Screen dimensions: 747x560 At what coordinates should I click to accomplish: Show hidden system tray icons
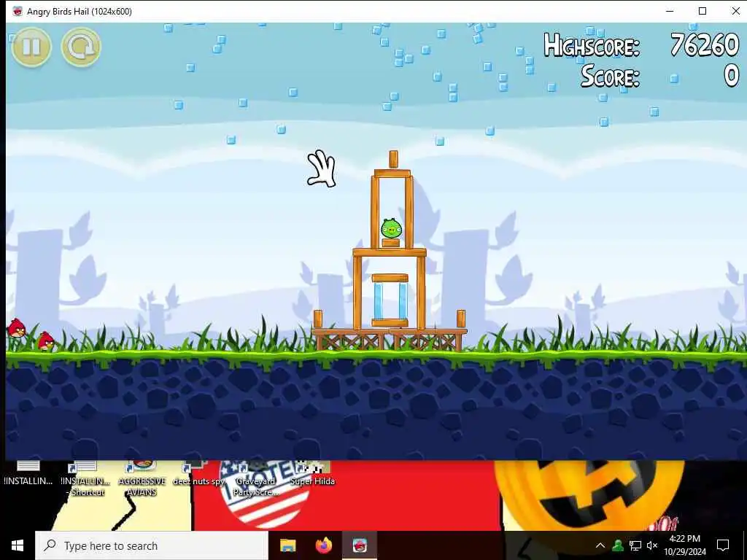pyautogui.click(x=600, y=545)
